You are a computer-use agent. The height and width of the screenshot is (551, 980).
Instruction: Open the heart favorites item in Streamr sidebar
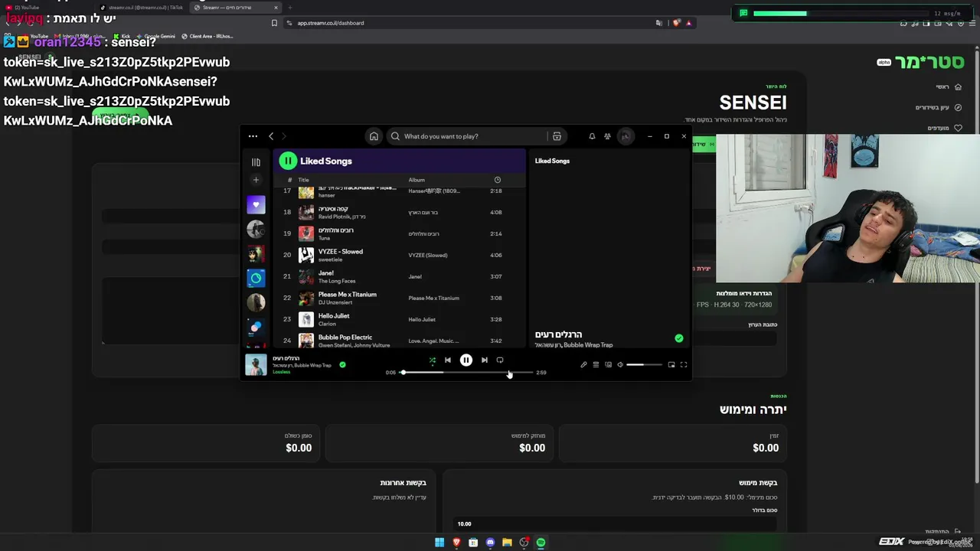pyautogui.click(x=945, y=129)
